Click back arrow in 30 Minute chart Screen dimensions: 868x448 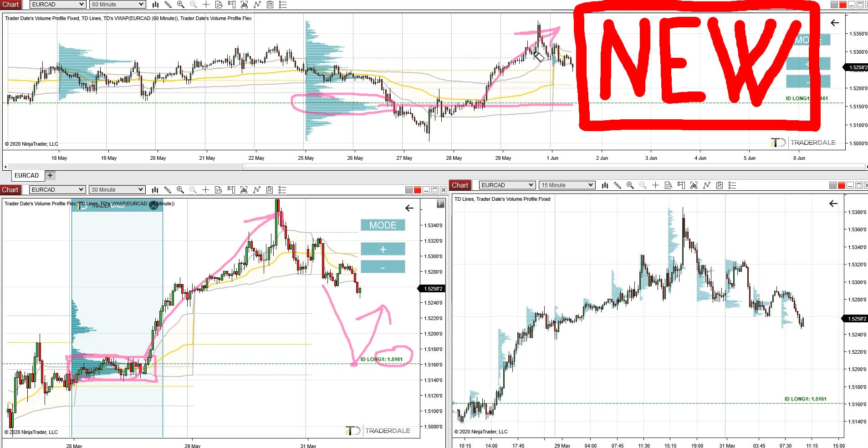(409, 208)
